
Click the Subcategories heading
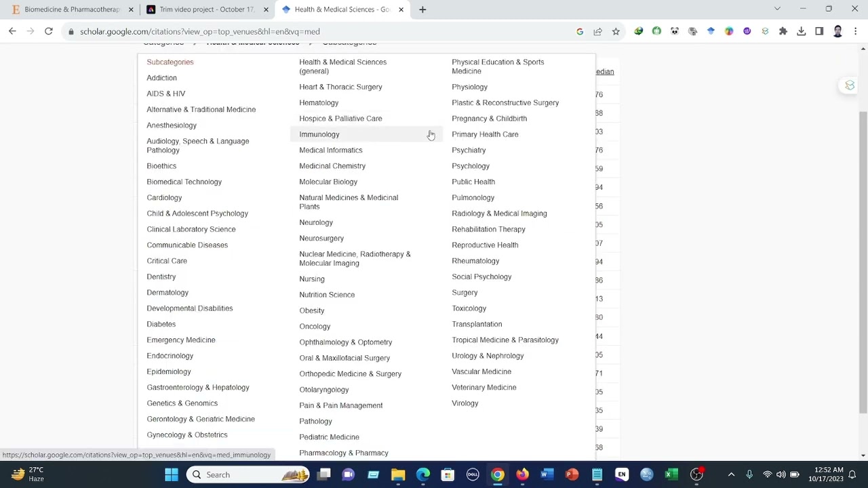170,62
